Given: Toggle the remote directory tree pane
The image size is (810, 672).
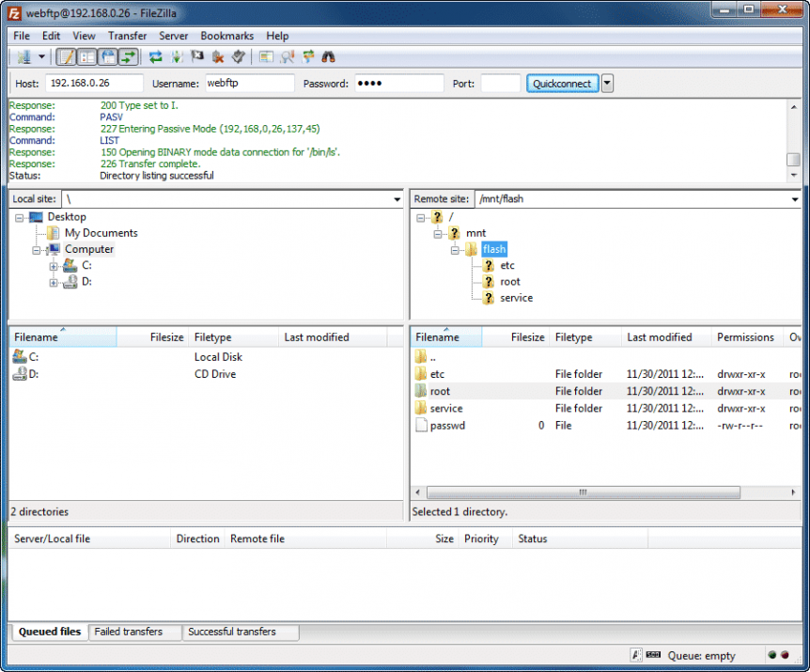Looking at the screenshot, I should point(108,57).
